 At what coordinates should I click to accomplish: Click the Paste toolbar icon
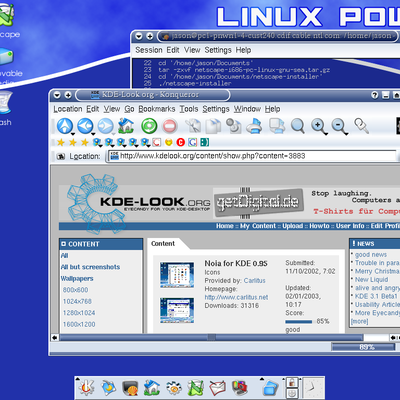tap(234, 126)
